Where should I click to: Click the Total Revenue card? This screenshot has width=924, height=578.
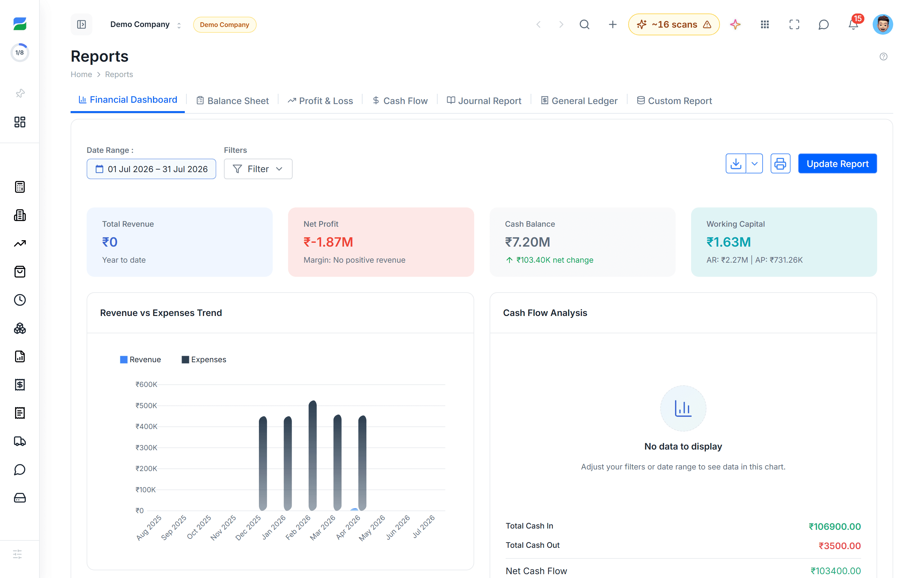click(x=179, y=242)
